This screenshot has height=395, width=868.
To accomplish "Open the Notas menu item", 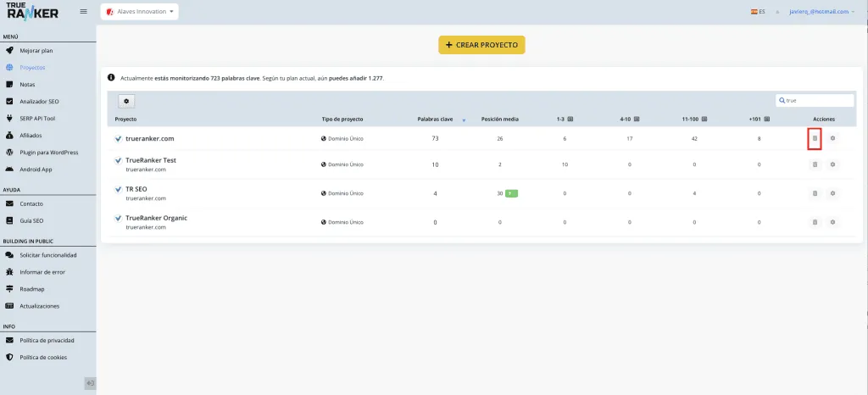I will [27, 85].
